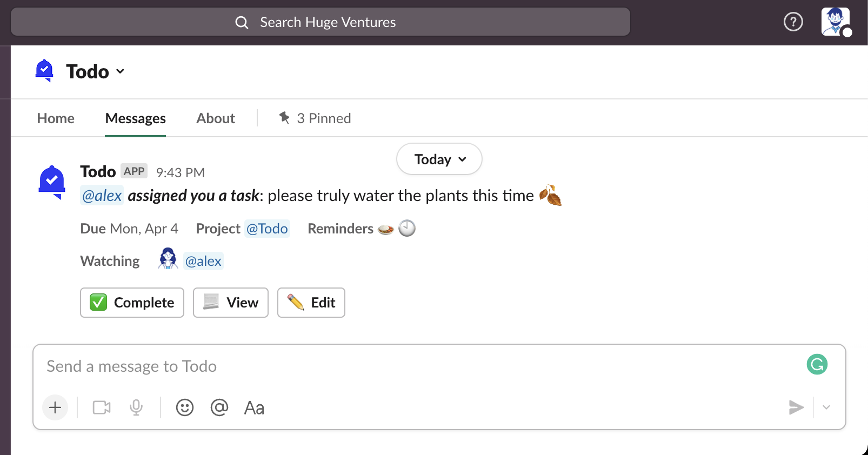Switch to the About tab
868x455 pixels.
pyautogui.click(x=216, y=118)
